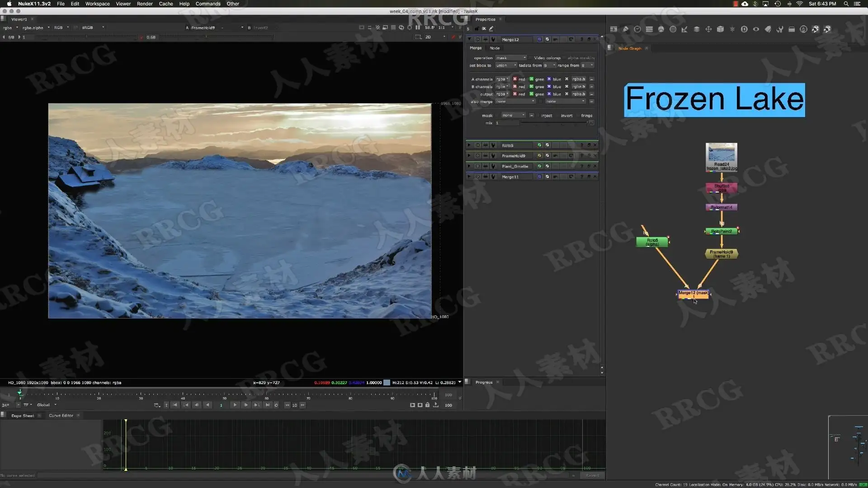Open the Color nodes wheel icon
The width and height of the screenshot is (868, 488).
click(x=661, y=29)
